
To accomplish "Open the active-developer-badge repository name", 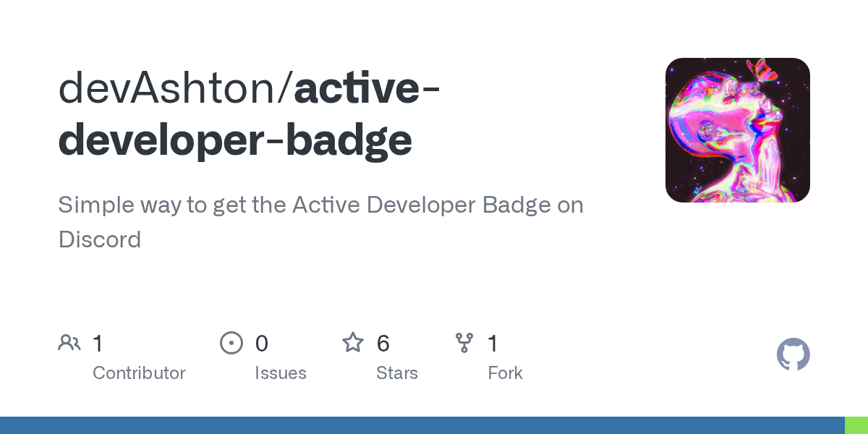I will click(x=250, y=114).
